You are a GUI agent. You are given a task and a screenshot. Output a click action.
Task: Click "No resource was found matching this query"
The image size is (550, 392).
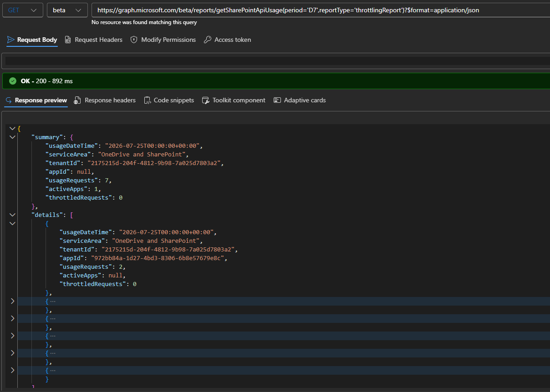(x=144, y=22)
